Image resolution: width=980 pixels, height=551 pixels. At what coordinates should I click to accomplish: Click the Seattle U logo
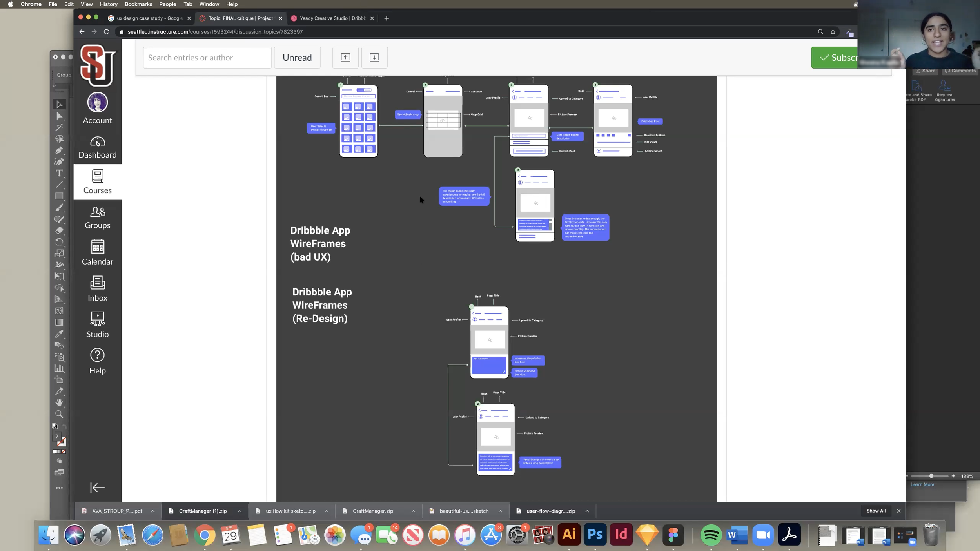pos(97,65)
